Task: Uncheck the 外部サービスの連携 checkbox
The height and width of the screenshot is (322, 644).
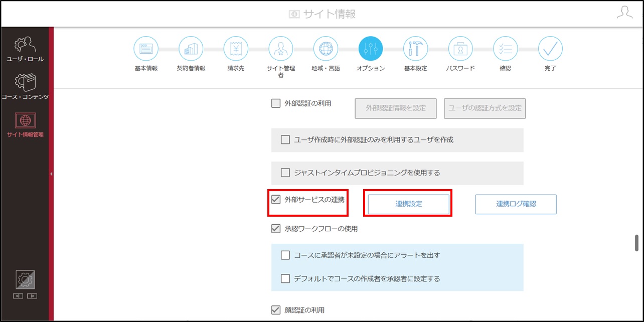Action: 276,200
